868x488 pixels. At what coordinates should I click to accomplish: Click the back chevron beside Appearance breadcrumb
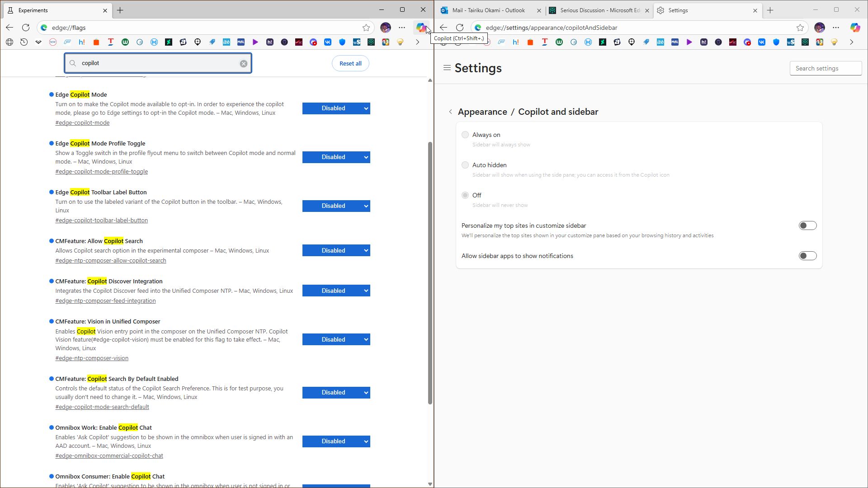coord(450,112)
